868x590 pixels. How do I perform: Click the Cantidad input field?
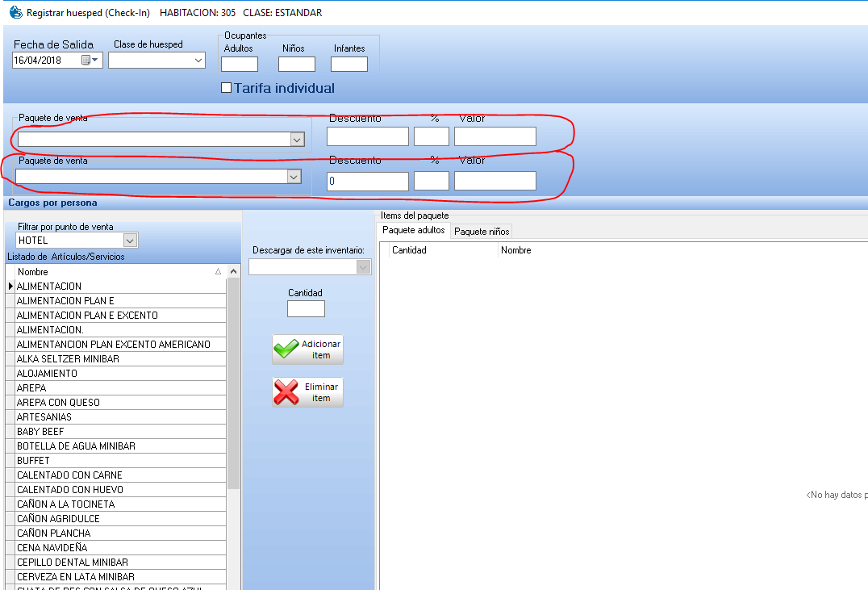point(306,309)
